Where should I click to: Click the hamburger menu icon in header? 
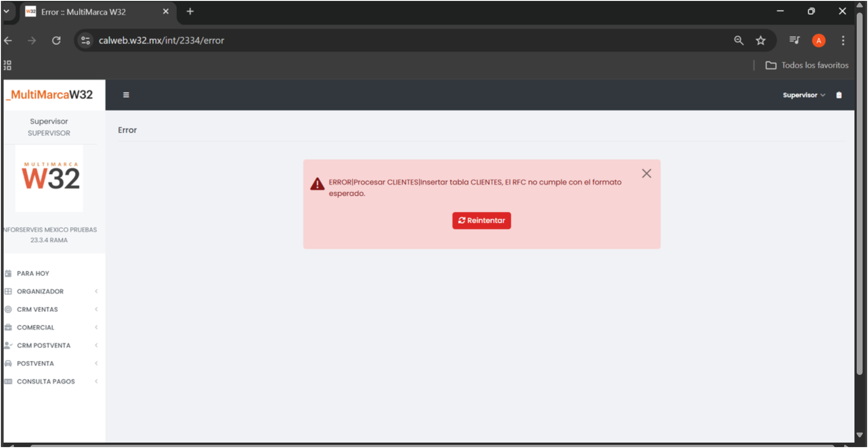[x=126, y=95]
